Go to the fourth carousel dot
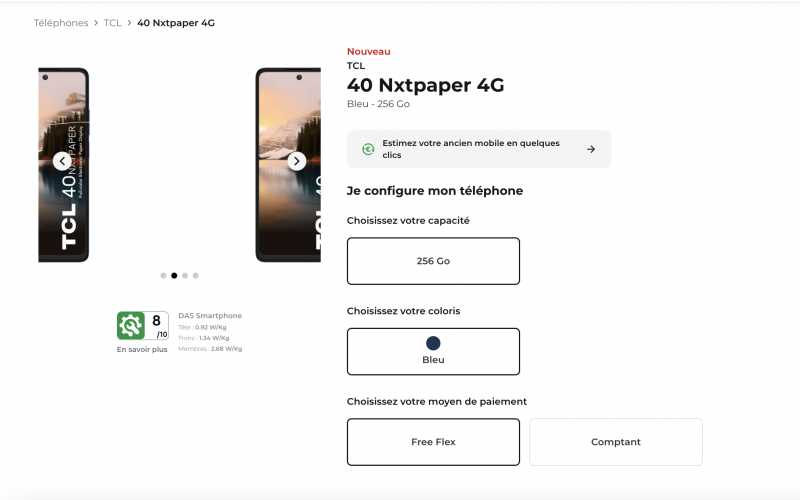 pos(195,276)
